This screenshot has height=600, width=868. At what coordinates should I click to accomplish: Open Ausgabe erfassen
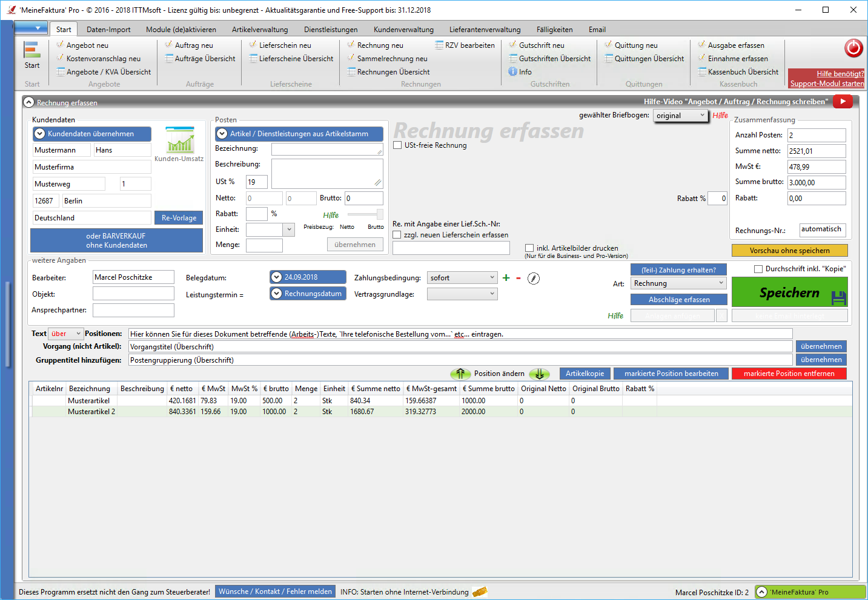point(731,45)
